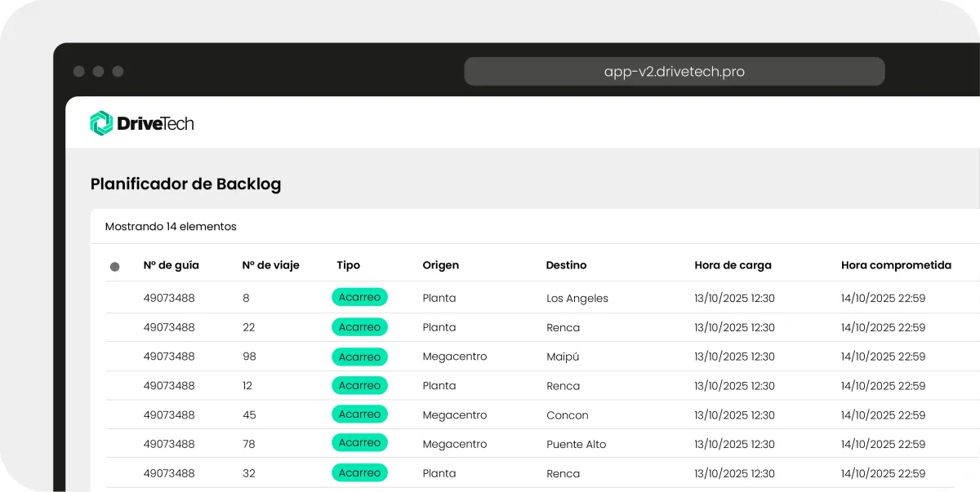
Task: Click the Destino column header
Action: (x=567, y=265)
